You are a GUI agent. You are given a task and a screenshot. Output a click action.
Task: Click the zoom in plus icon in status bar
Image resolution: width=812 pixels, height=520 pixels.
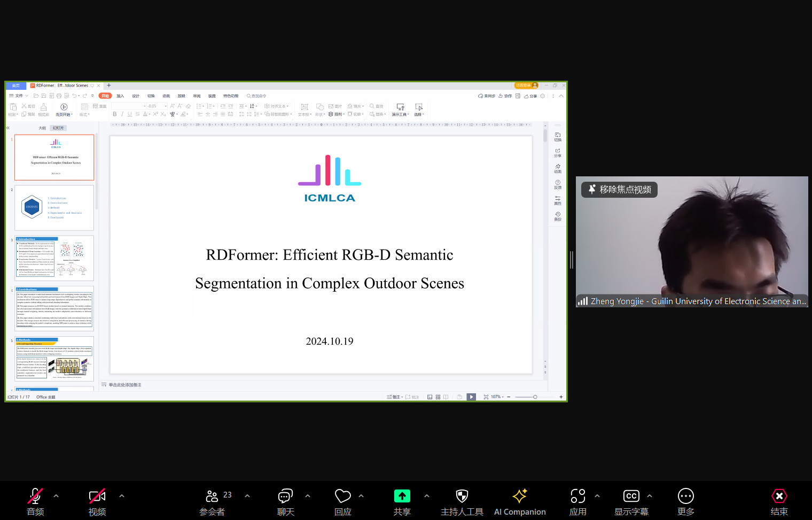tap(561, 397)
